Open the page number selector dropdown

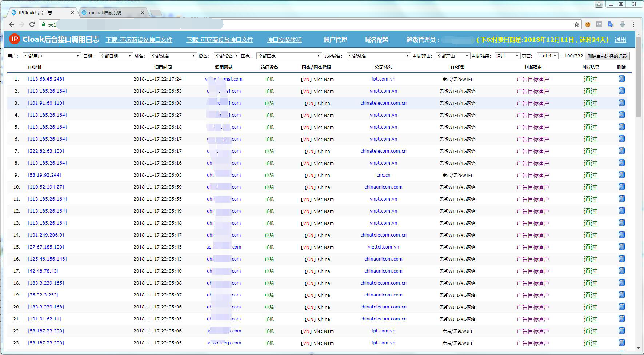pos(547,56)
